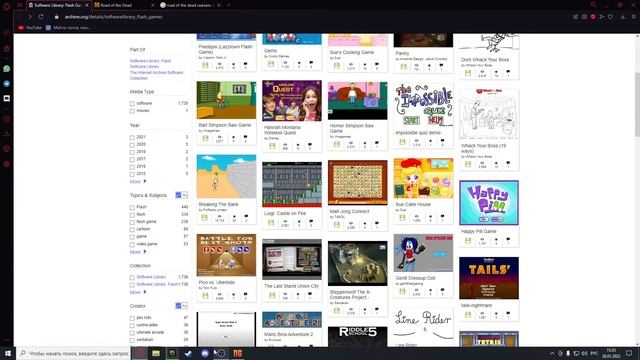The width and height of the screenshot is (640, 360).
Task: Search open tabs with the magnifier icon
Action: coord(593,5)
